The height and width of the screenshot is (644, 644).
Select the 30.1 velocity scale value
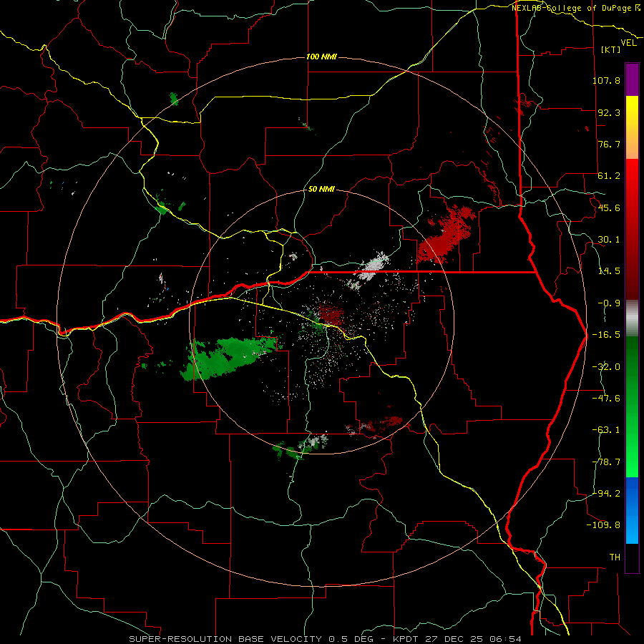609,240
